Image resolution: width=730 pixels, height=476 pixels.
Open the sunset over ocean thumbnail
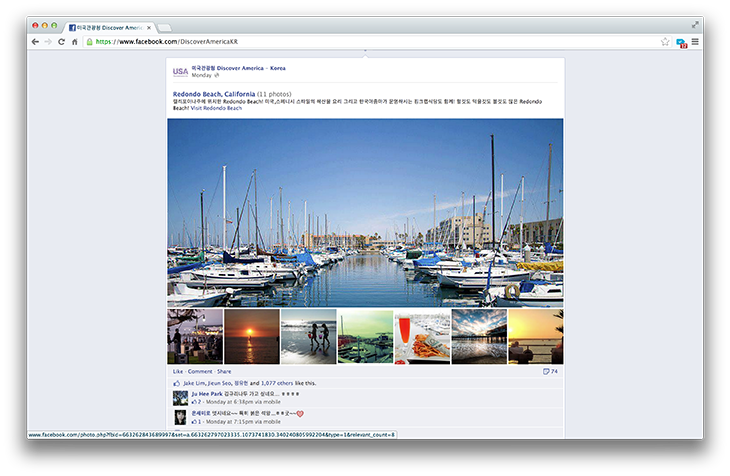(x=251, y=336)
